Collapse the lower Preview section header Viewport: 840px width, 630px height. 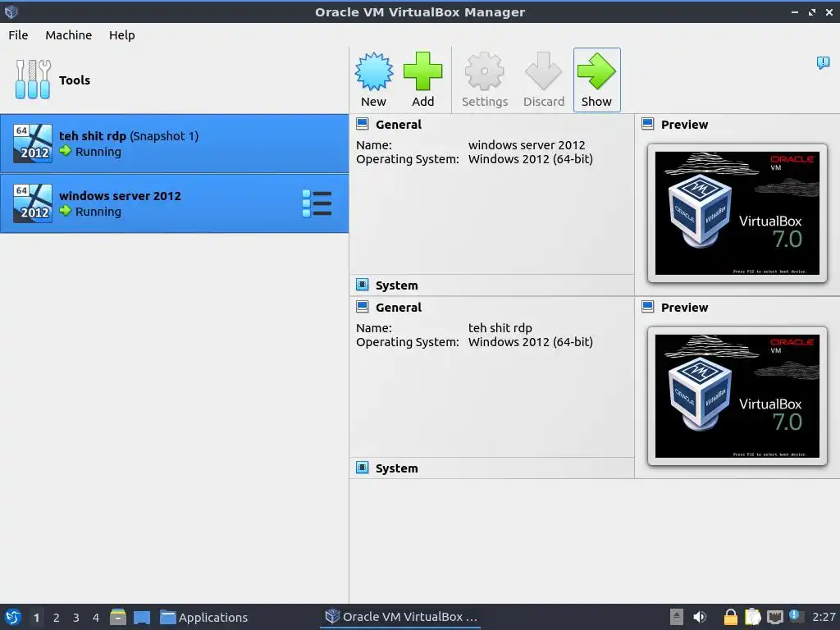pos(684,308)
